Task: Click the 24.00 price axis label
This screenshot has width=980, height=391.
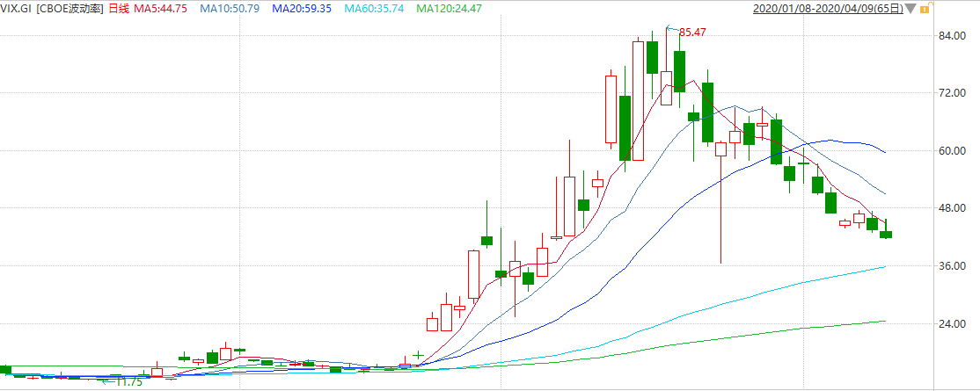Action: tap(953, 323)
